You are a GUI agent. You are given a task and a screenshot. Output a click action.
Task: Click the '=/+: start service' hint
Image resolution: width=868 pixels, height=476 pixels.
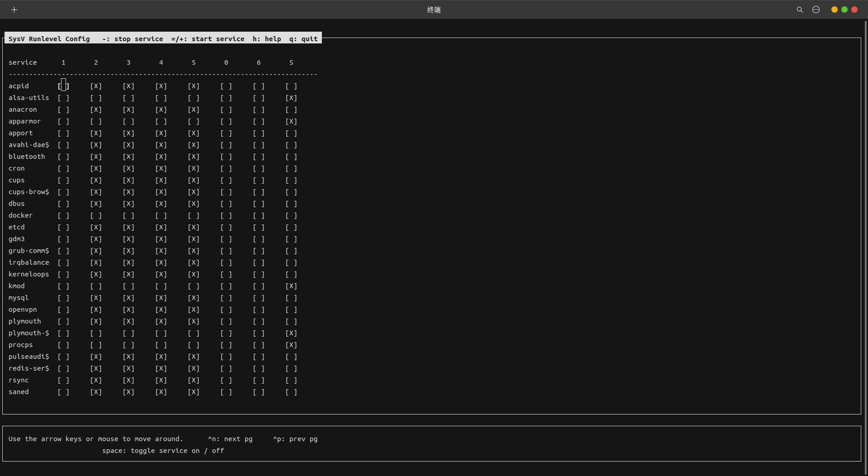click(208, 39)
